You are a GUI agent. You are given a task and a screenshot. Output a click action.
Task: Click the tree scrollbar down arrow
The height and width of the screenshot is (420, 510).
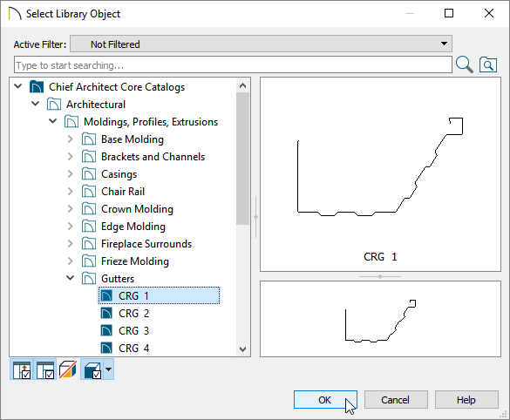(x=242, y=349)
